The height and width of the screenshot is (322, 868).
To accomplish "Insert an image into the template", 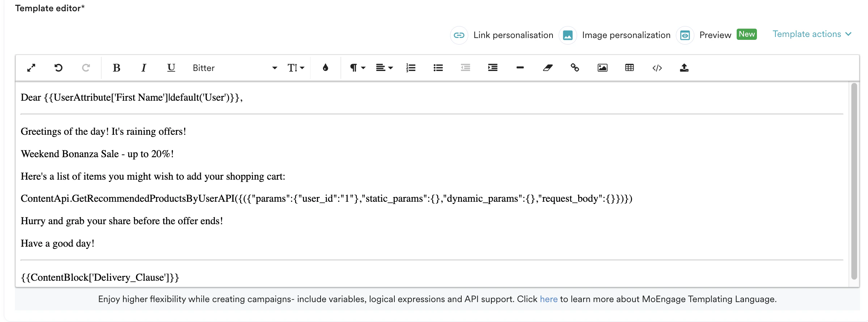I will (602, 68).
